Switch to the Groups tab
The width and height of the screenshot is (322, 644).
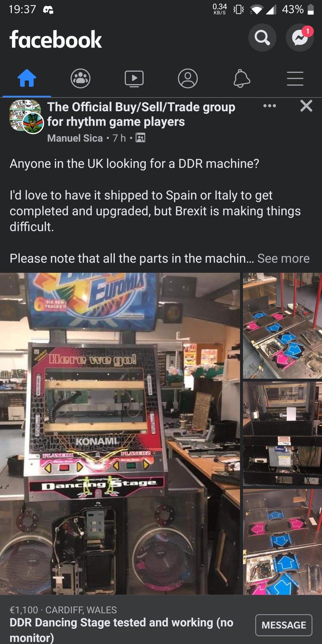pos(80,78)
